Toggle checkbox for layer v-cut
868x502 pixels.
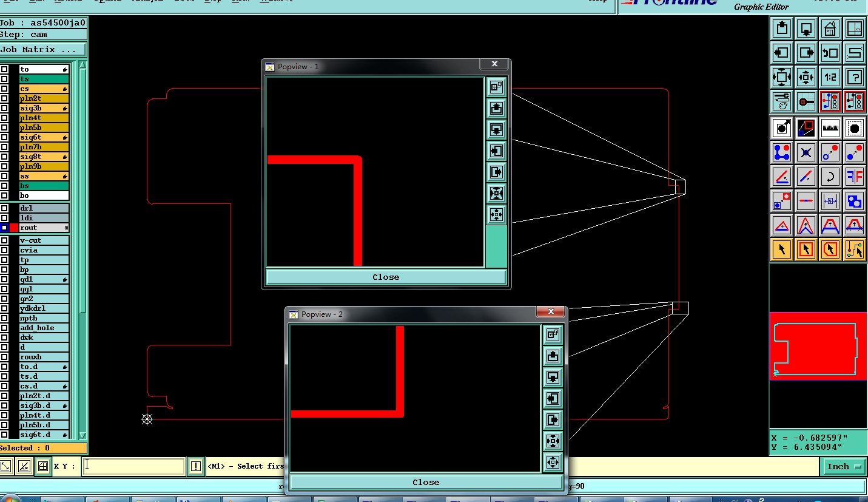pyautogui.click(x=4, y=240)
